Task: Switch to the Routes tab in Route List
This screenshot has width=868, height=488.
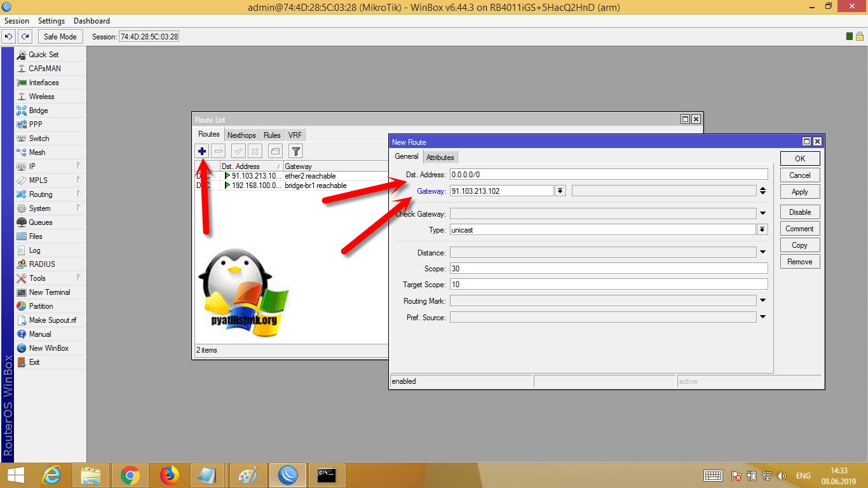Action: click(209, 135)
